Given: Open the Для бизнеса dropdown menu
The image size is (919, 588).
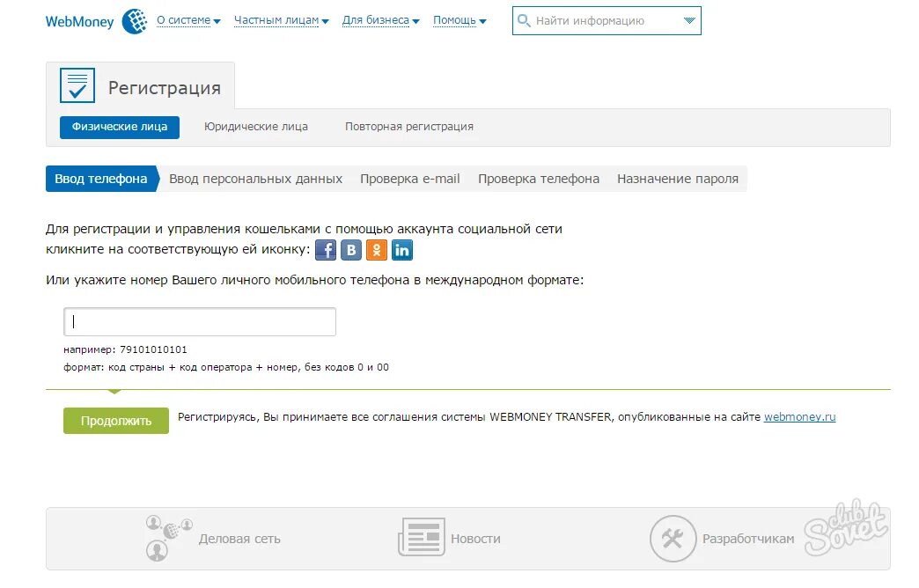Looking at the screenshot, I should (x=381, y=20).
